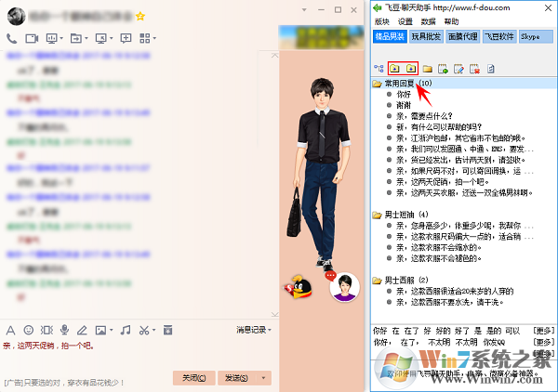This screenshot has height=392, width=558.
Task: Open the chat window title dropdown arrow
Action: (304, 10)
